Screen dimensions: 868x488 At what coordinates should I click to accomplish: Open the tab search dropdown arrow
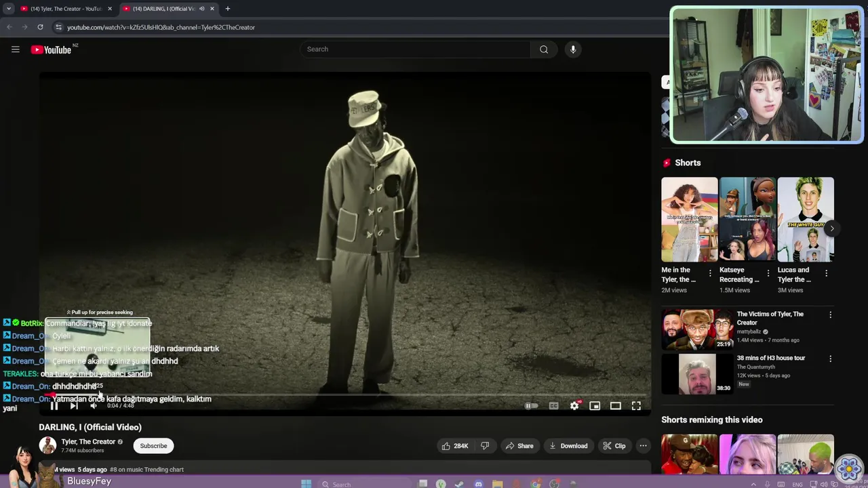pyautogui.click(x=8, y=9)
